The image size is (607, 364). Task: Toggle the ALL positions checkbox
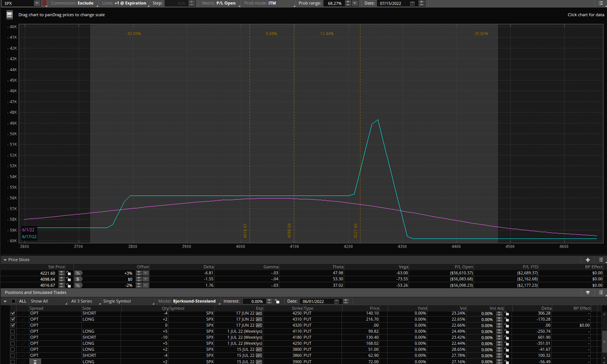click(13, 301)
